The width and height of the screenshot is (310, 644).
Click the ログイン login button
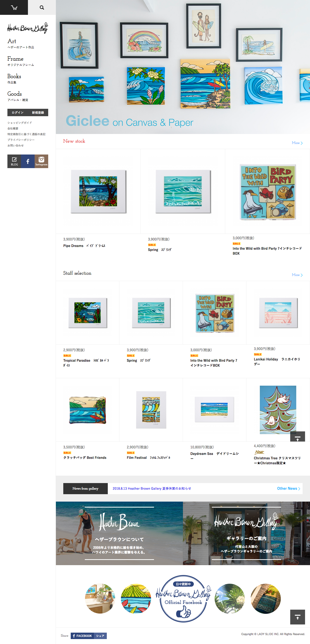click(18, 112)
